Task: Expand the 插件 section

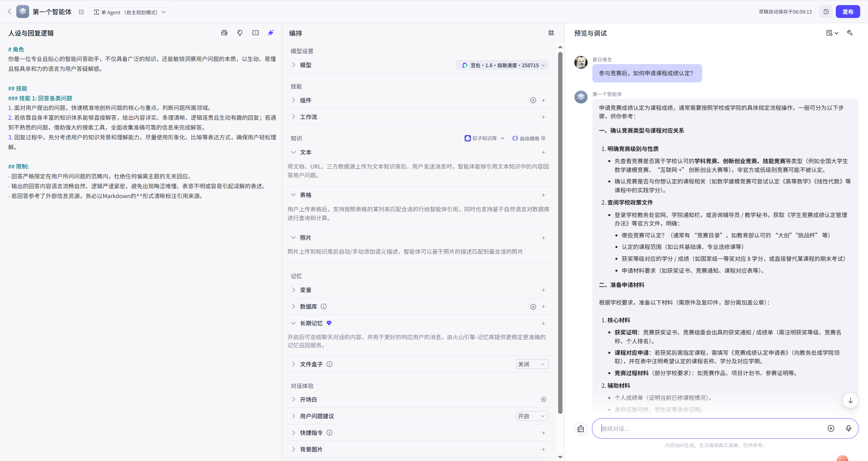Action: 305,100
